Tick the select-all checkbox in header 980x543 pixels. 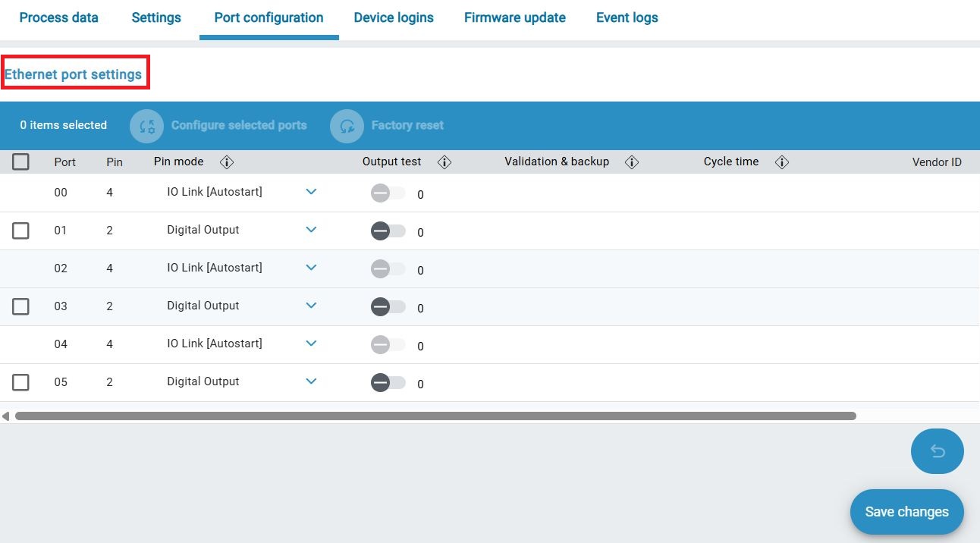[x=21, y=162]
